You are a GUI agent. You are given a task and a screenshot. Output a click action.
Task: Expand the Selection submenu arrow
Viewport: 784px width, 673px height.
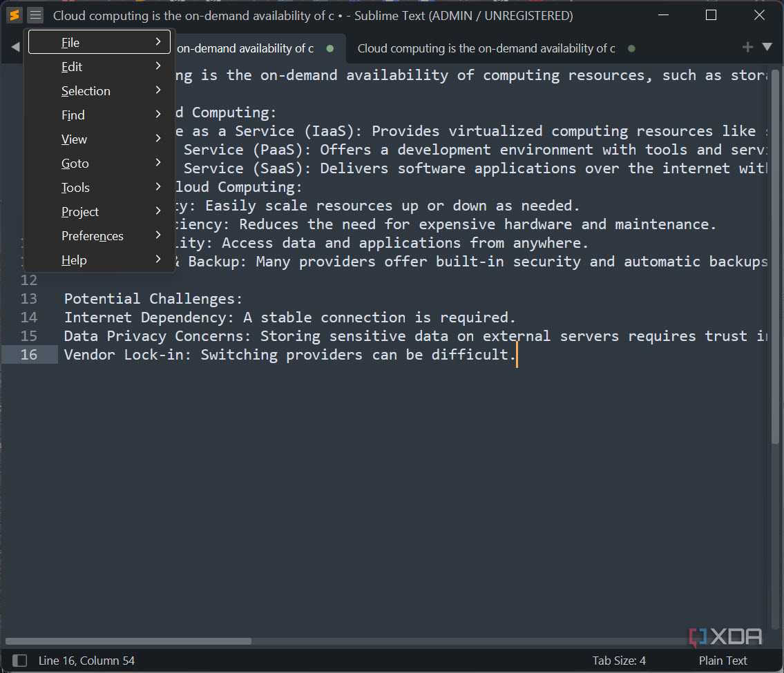[x=158, y=90]
